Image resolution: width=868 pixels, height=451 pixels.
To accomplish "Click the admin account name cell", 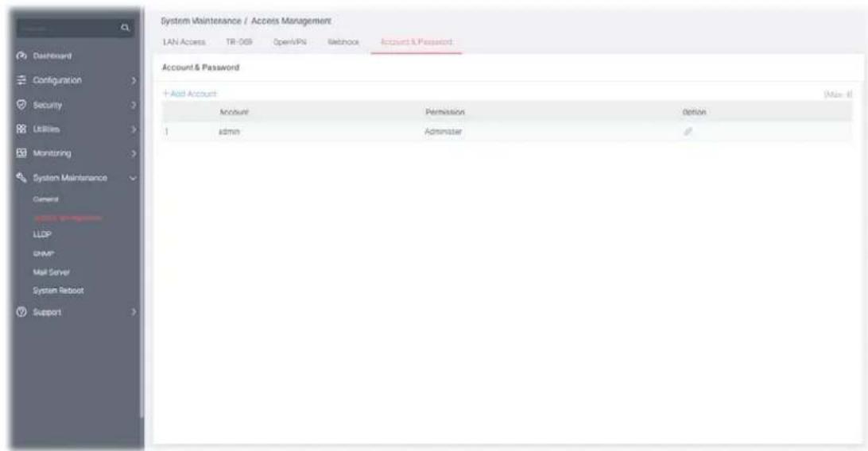I will [229, 132].
